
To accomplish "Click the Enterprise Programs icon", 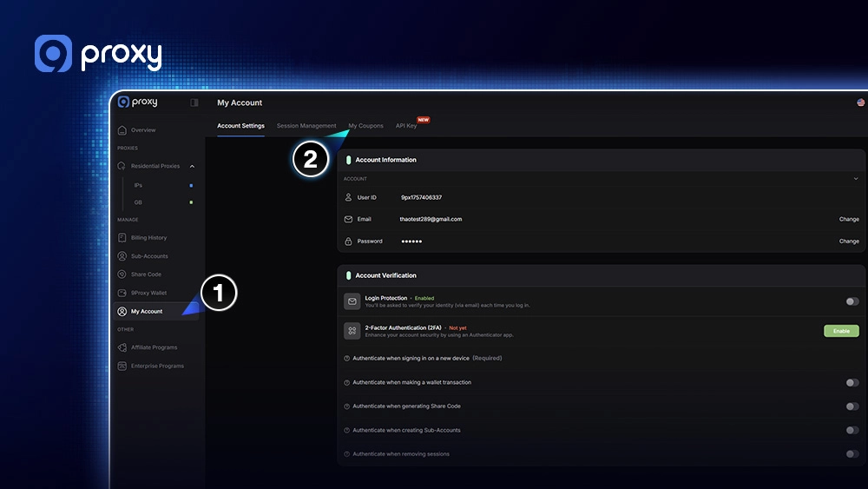I will [122, 366].
